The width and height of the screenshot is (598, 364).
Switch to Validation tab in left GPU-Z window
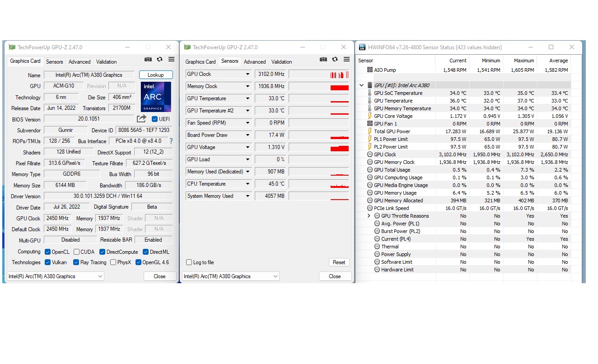[x=107, y=62]
